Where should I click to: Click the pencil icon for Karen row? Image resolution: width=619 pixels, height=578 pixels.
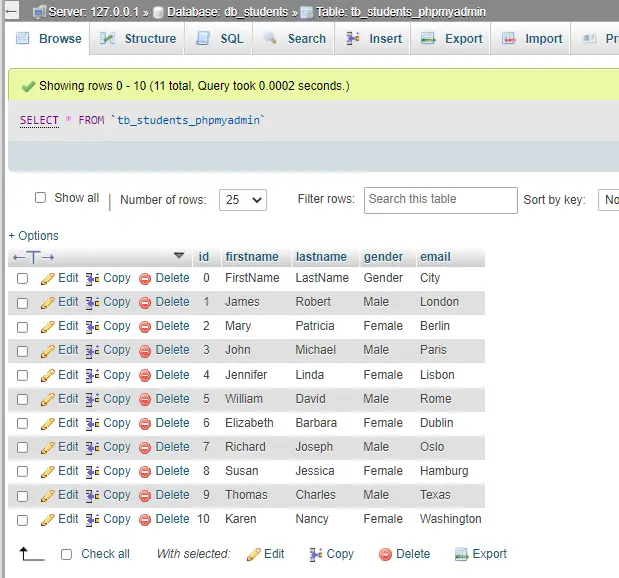[x=47, y=519]
